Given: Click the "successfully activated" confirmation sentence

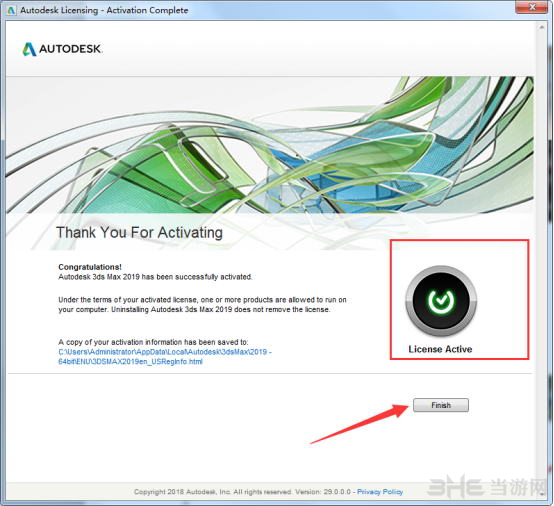Looking at the screenshot, I should [155, 277].
